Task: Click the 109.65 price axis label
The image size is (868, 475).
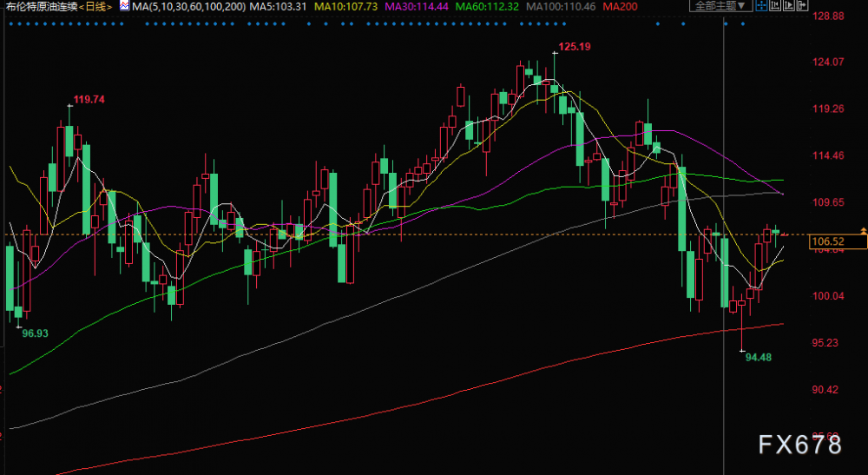Action: coord(828,202)
